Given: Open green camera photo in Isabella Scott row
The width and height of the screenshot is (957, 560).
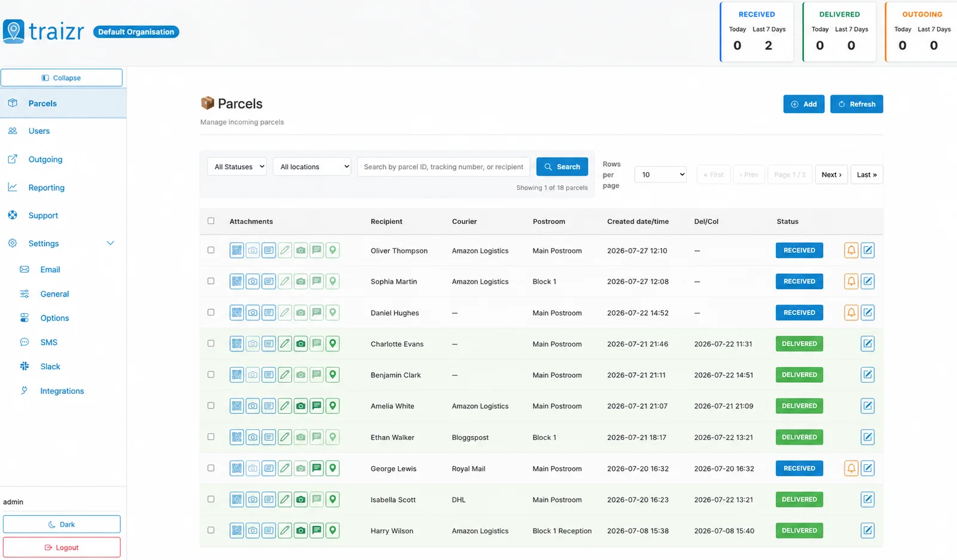Looking at the screenshot, I should (301, 499).
